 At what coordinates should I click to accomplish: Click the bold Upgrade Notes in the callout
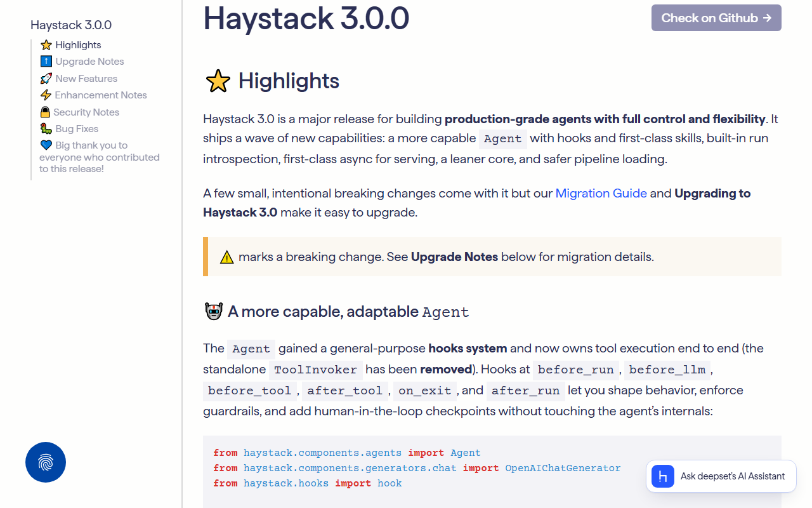tap(454, 257)
